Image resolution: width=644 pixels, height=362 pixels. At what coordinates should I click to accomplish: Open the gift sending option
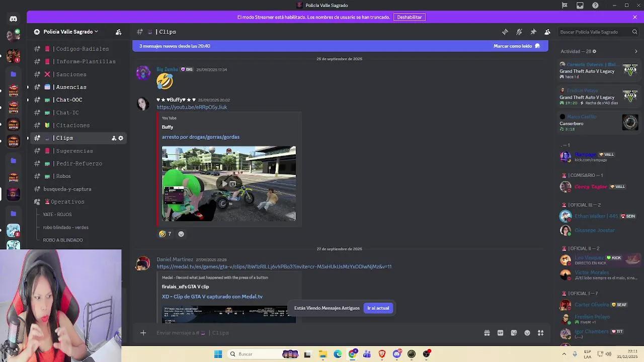coord(487,333)
